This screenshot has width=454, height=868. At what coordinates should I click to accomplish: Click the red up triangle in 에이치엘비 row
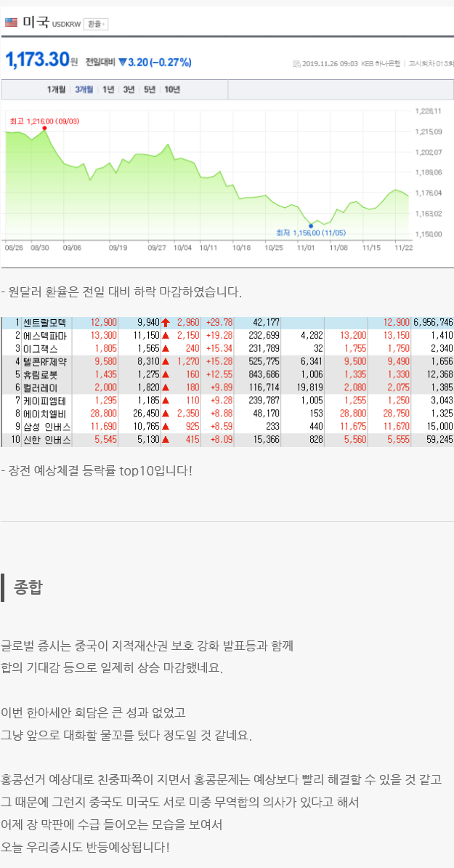tap(166, 414)
